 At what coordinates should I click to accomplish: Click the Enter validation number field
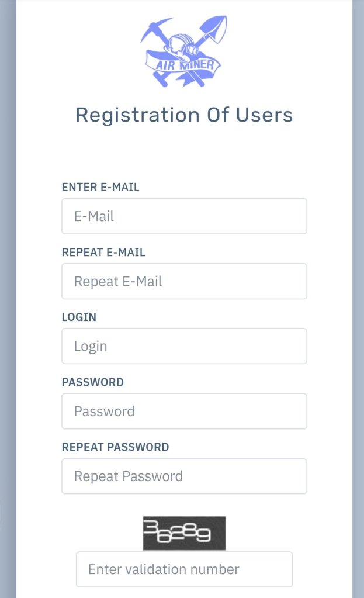tap(184, 569)
